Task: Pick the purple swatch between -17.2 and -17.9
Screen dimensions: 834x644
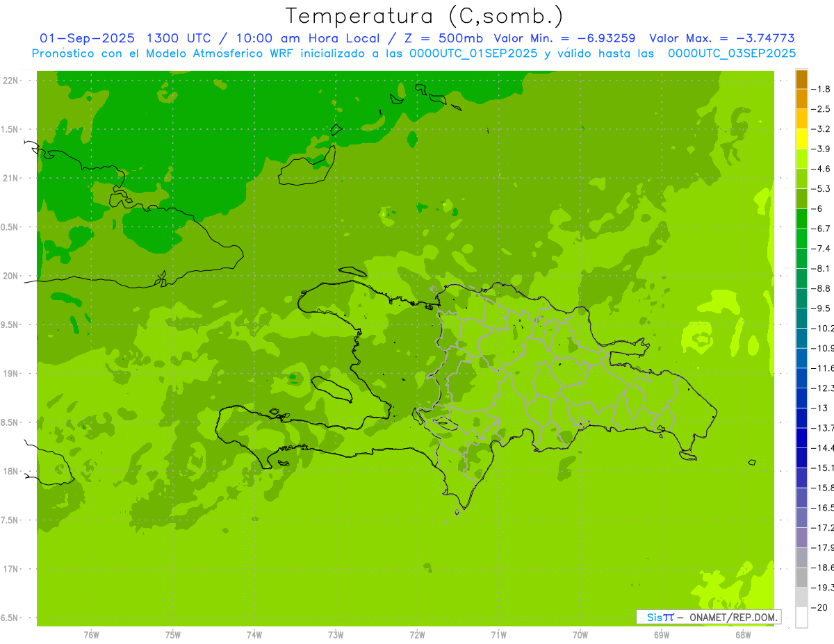Action: pos(801,537)
